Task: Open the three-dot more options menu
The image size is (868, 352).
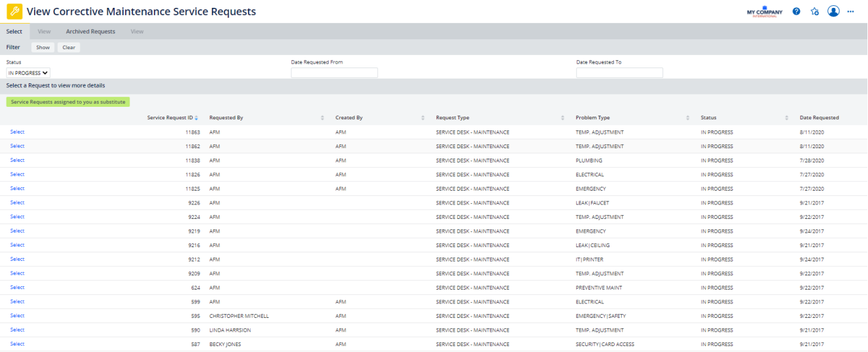Action: pyautogui.click(x=850, y=12)
